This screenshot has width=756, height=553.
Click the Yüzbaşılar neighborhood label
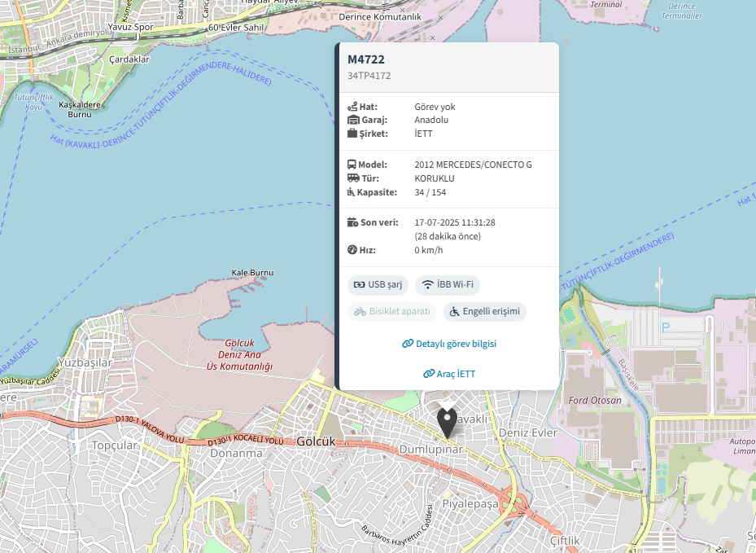(85, 362)
